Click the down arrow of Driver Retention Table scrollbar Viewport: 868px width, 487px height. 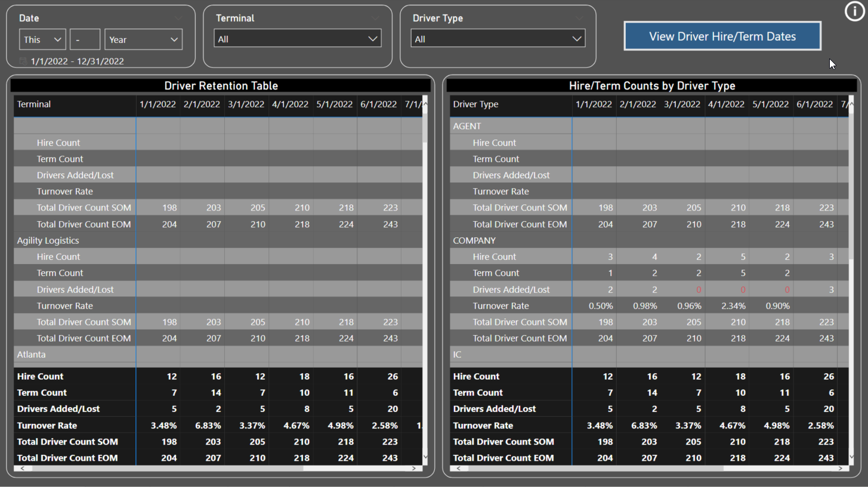point(425,457)
